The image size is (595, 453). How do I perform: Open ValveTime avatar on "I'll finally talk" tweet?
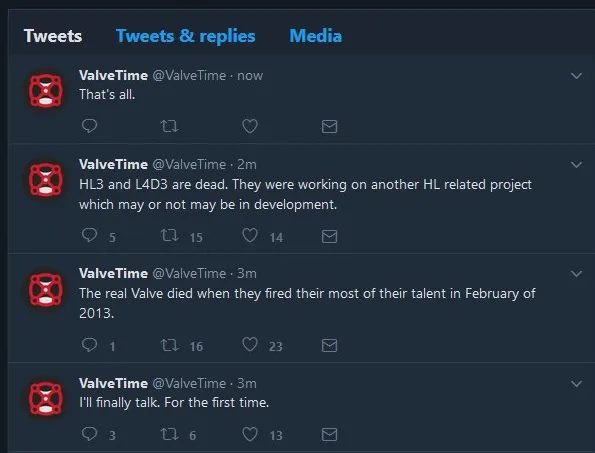click(46, 398)
